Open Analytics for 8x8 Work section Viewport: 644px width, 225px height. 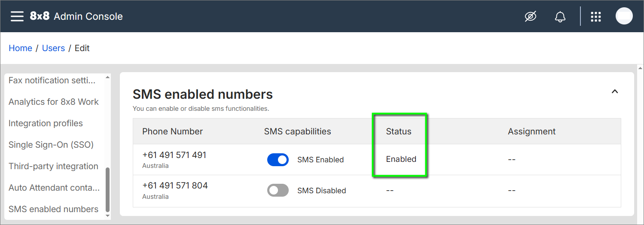point(54,102)
